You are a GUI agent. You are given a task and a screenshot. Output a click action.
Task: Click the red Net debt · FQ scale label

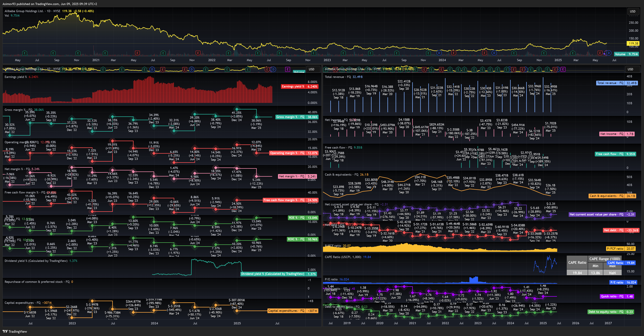pos(621,230)
